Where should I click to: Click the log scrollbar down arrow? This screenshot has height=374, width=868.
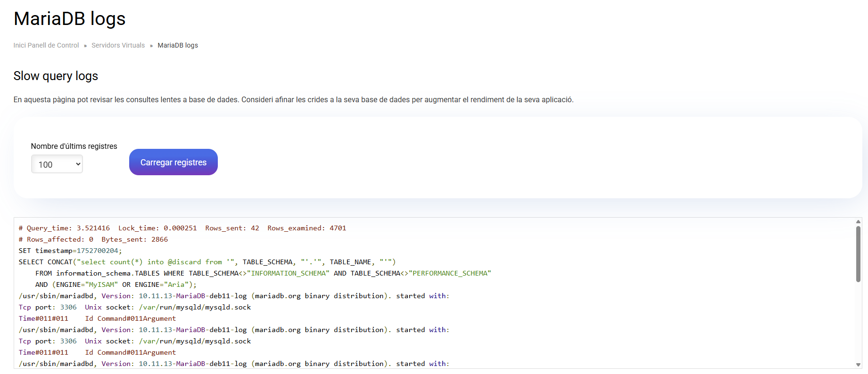click(x=858, y=365)
